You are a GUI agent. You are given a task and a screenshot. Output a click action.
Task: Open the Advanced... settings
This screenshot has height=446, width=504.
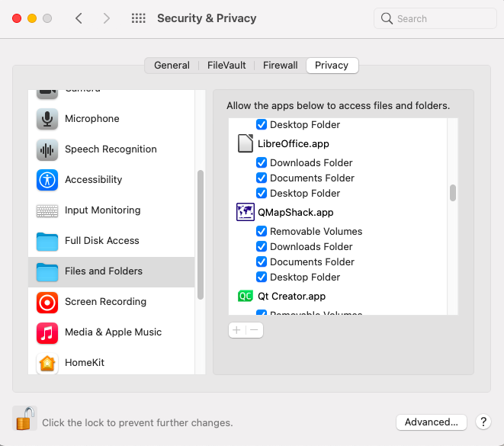pos(432,422)
